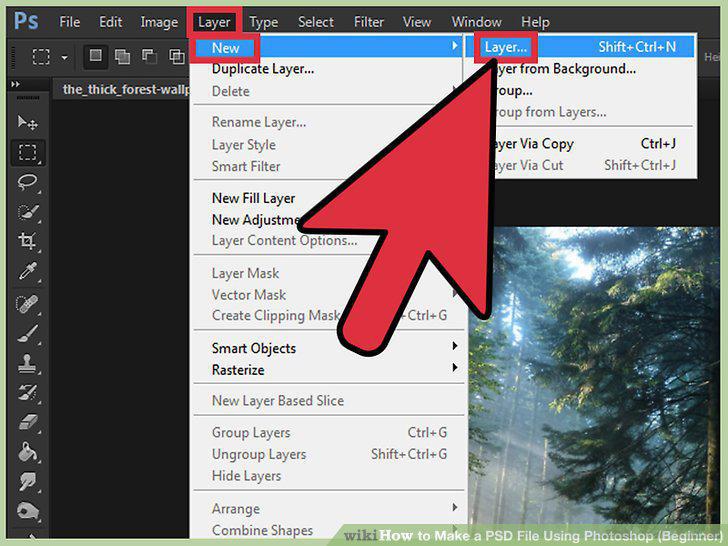Open tool preset picker dropdown arrow
Image resolution: width=728 pixels, height=546 pixels.
(65, 58)
